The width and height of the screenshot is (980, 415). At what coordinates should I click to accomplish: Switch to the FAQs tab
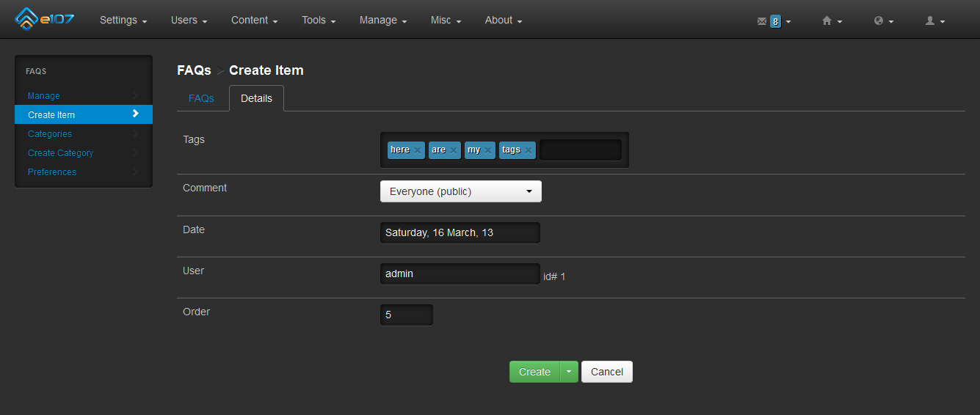tap(201, 98)
